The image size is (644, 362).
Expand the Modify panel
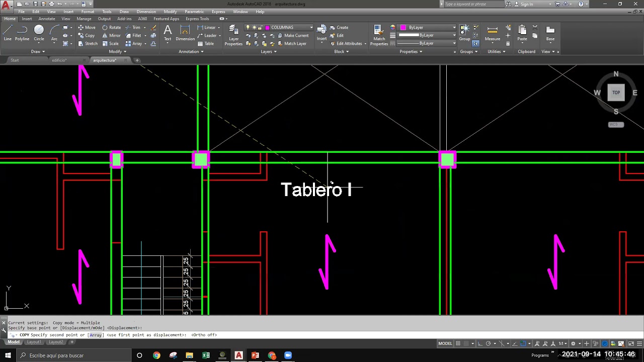pos(117,51)
